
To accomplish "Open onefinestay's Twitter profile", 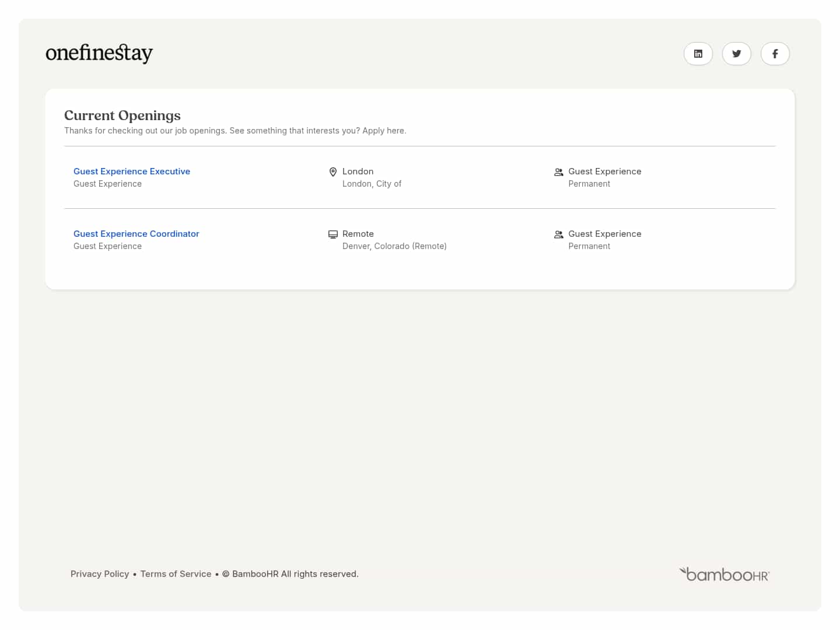I will click(x=737, y=54).
